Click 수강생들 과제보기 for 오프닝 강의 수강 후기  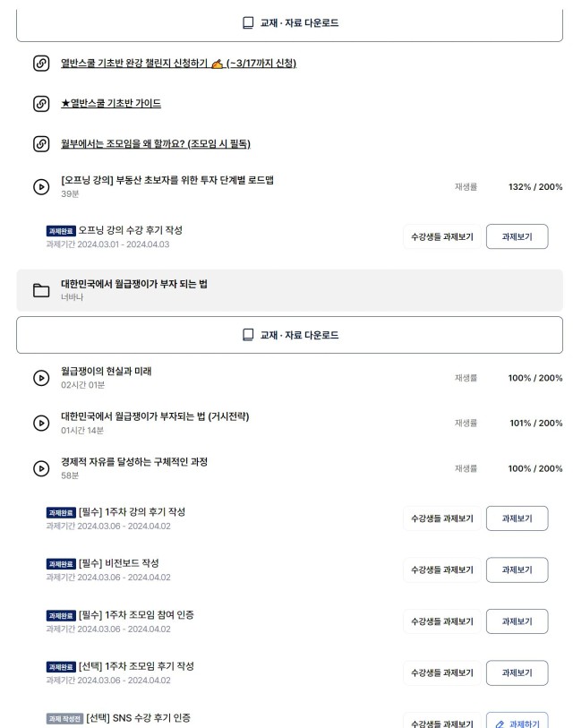[442, 236]
